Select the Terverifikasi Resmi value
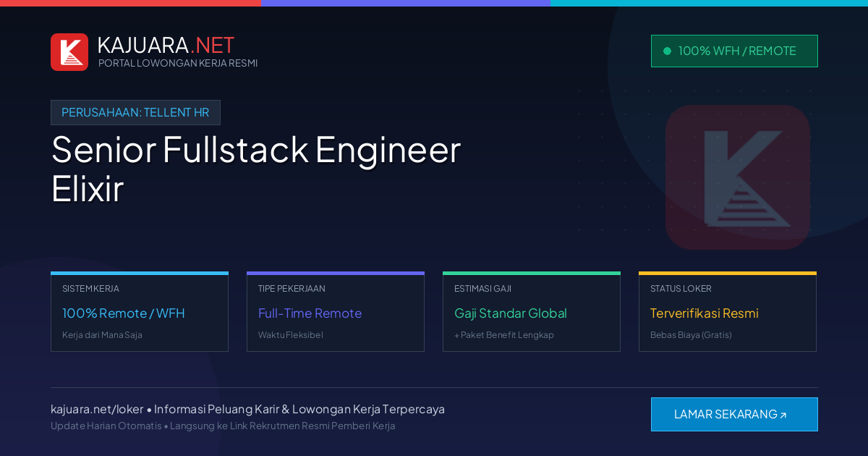This screenshot has width=868, height=456. tap(705, 313)
